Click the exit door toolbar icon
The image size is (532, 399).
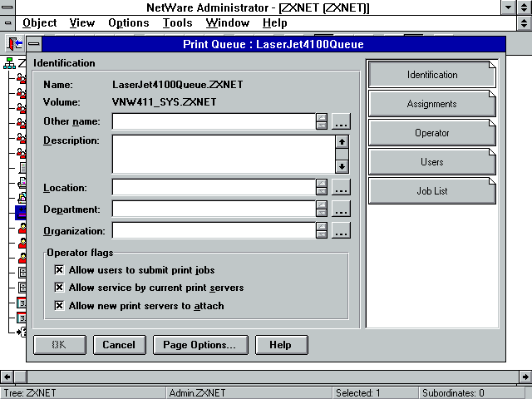(15, 43)
